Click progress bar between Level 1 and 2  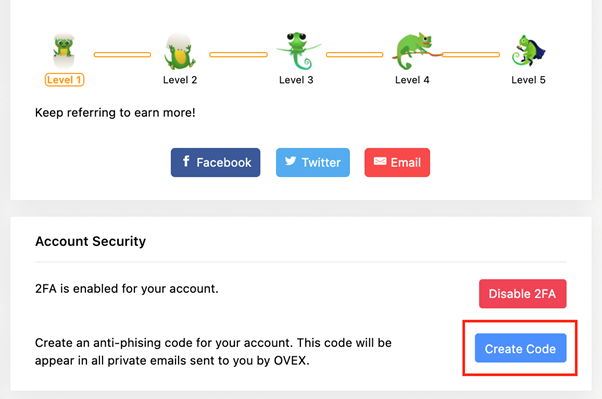[122, 55]
